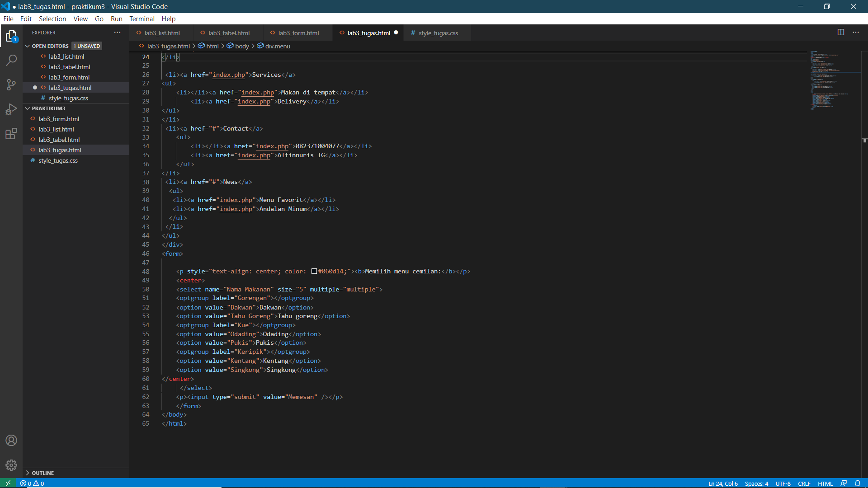
Task: Select the Explorer icon showing badge 1
Action: [11, 36]
